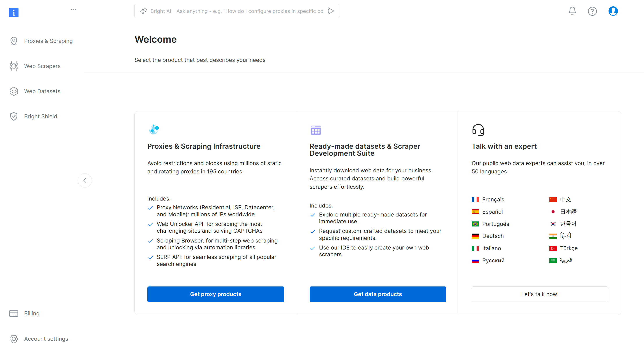Collapse the left sidebar

(85, 180)
